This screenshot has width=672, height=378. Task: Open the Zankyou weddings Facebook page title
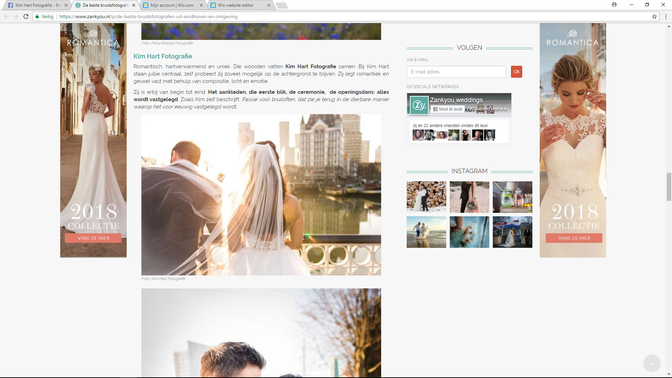click(x=456, y=100)
